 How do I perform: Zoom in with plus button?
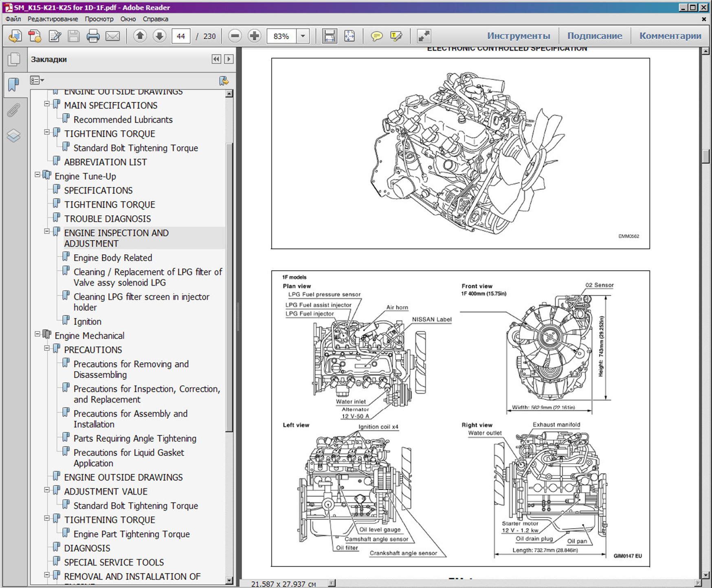coord(255,36)
